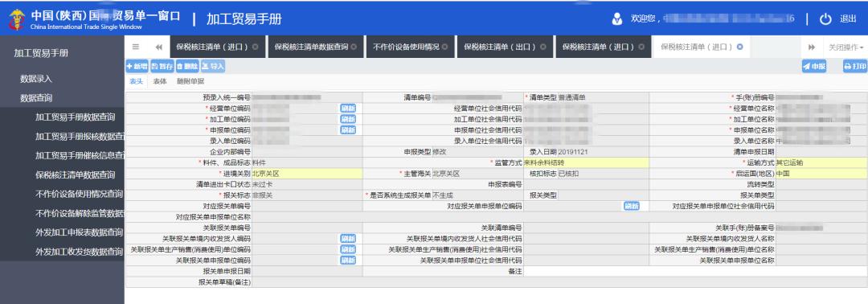The height and width of the screenshot is (304, 868).
Task: Open the 报关标志 dropdown showing 非报关
Action: (x=307, y=195)
